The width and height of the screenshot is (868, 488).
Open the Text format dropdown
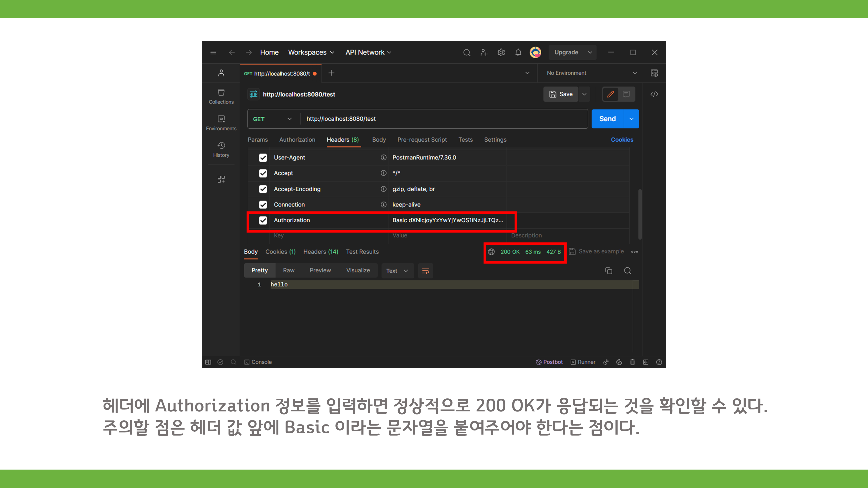[397, 271]
